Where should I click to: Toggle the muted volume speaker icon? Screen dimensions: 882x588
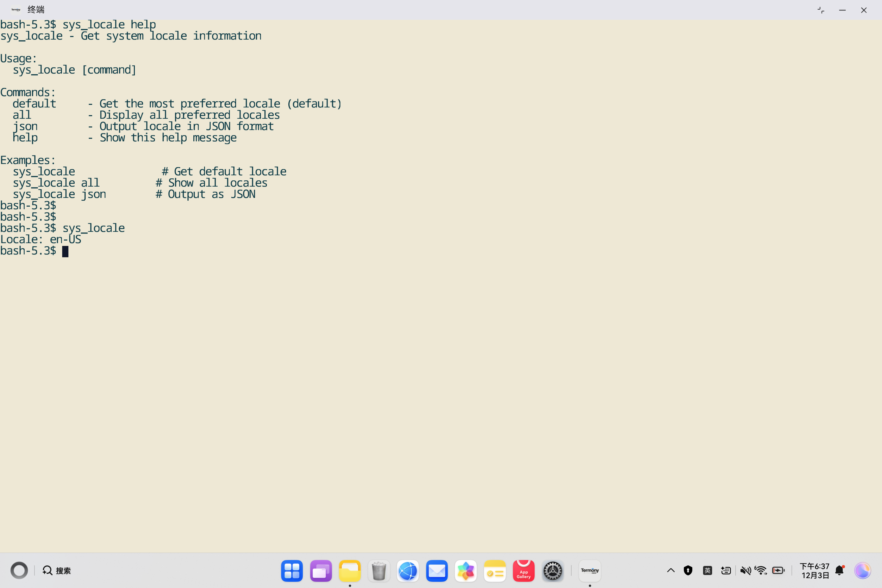pyautogui.click(x=745, y=571)
